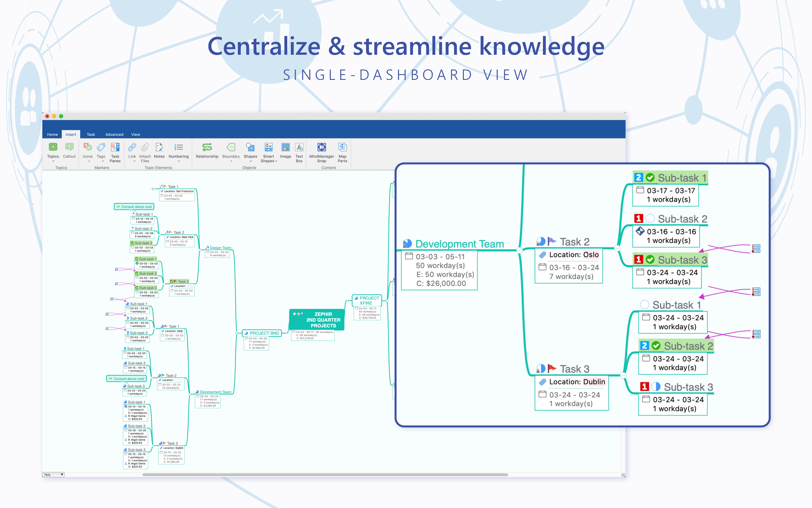Screen dimensions: 812x508
Task: Switch to the Home tab
Action: point(52,134)
